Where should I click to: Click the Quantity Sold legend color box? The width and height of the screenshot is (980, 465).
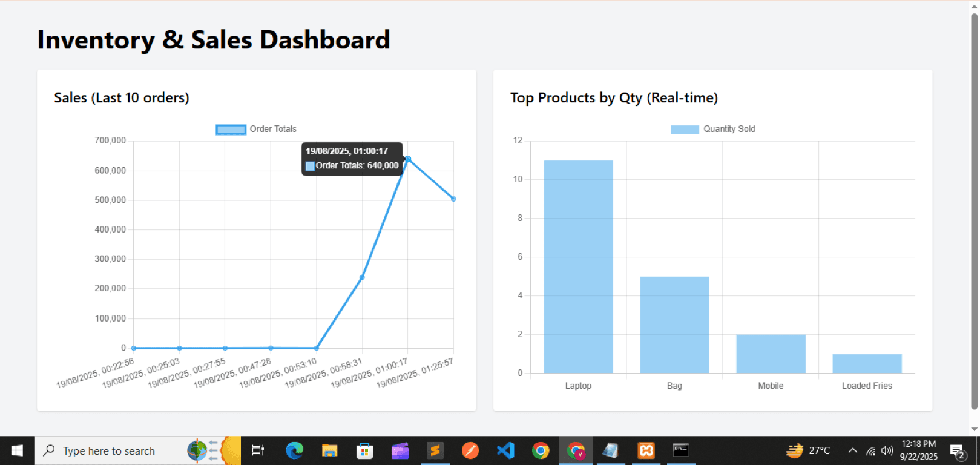click(685, 129)
